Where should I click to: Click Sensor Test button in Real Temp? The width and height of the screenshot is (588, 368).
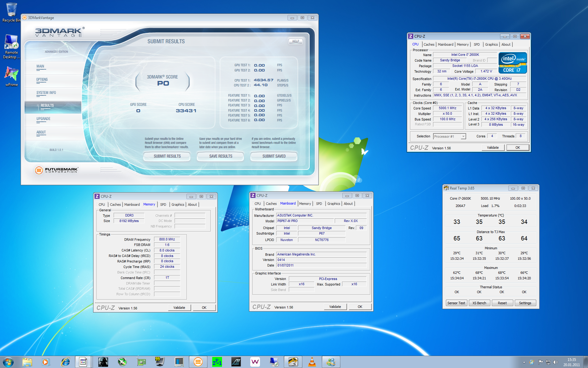click(x=456, y=303)
